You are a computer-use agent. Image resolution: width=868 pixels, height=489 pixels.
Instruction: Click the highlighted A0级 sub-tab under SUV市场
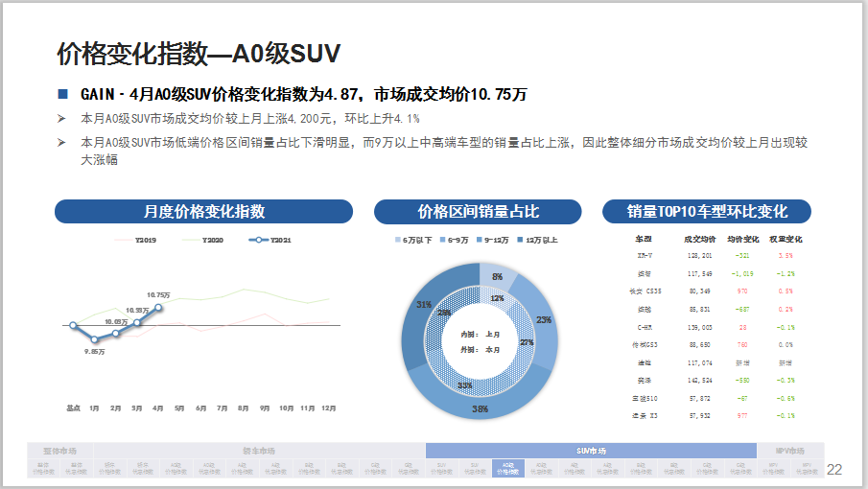505,468
